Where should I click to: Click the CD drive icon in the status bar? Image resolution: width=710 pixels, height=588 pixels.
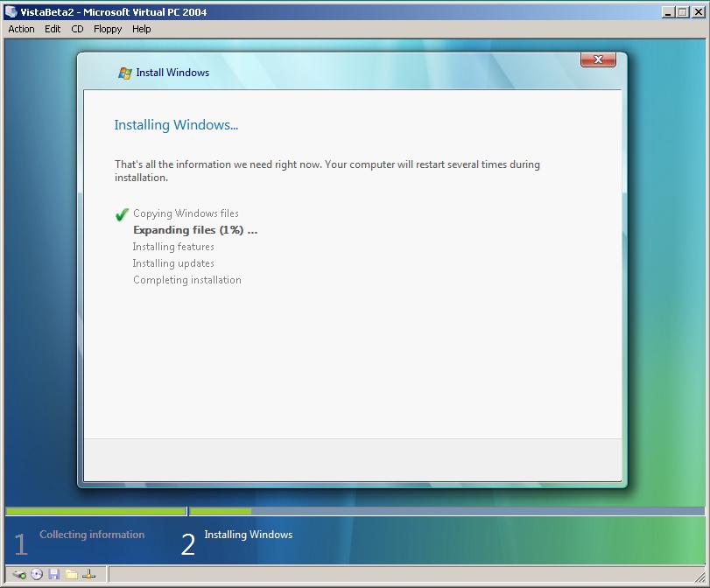(x=36, y=574)
